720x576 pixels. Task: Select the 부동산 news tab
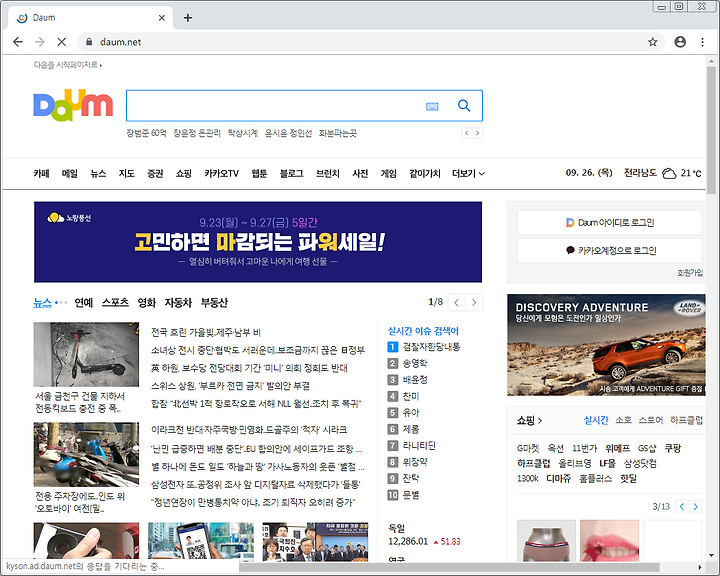point(214,303)
